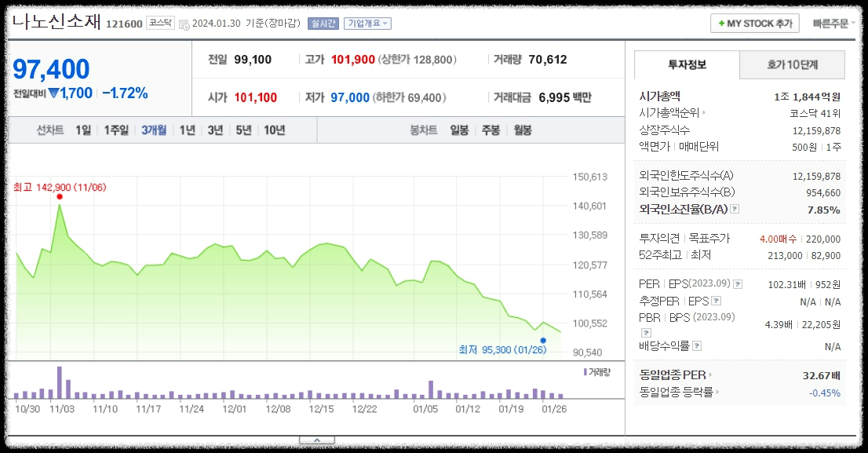
Task: Click the target price 220,000
Action: [823, 239]
